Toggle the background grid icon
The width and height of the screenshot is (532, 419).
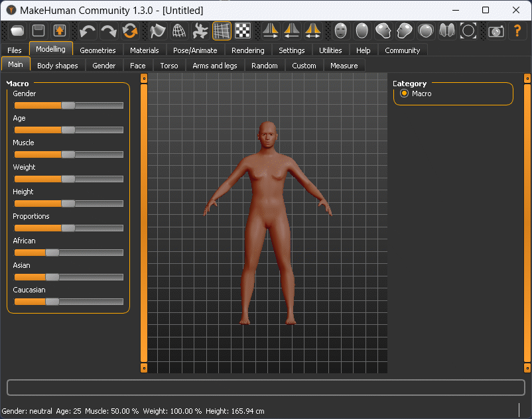tap(222, 31)
